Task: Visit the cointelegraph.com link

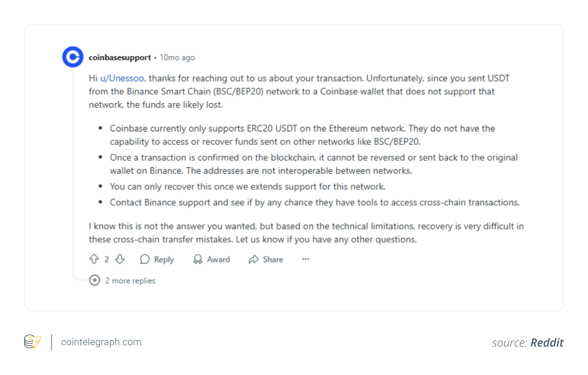Action: pyautogui.click(x=101, y=342)
